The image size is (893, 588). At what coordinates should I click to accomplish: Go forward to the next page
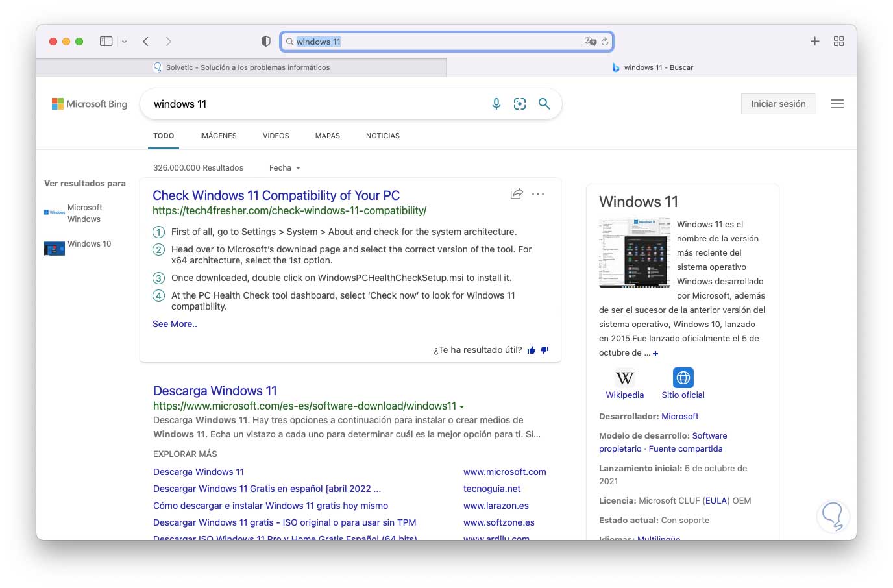[169, 42]
